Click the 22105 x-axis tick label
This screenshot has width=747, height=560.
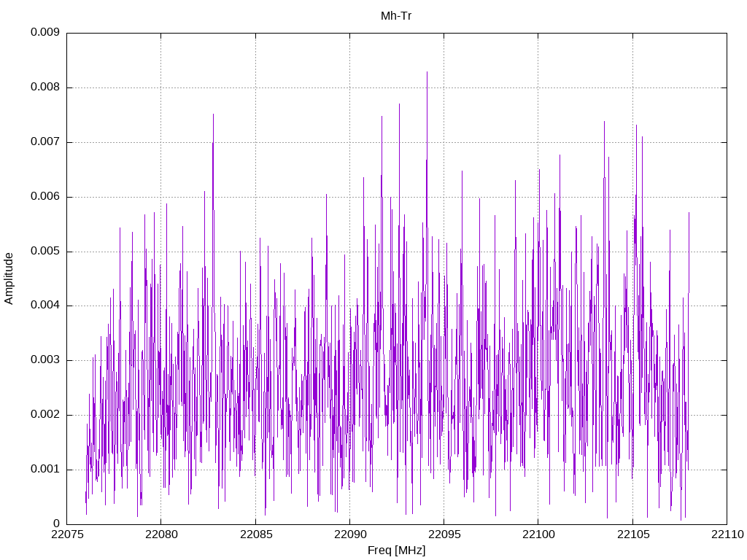632,534
